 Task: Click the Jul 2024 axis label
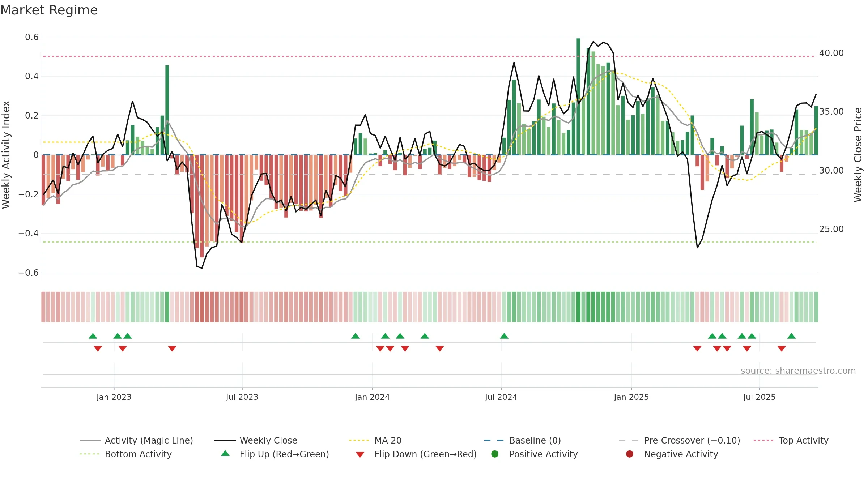pyautogui.click(x=501, y=397)
